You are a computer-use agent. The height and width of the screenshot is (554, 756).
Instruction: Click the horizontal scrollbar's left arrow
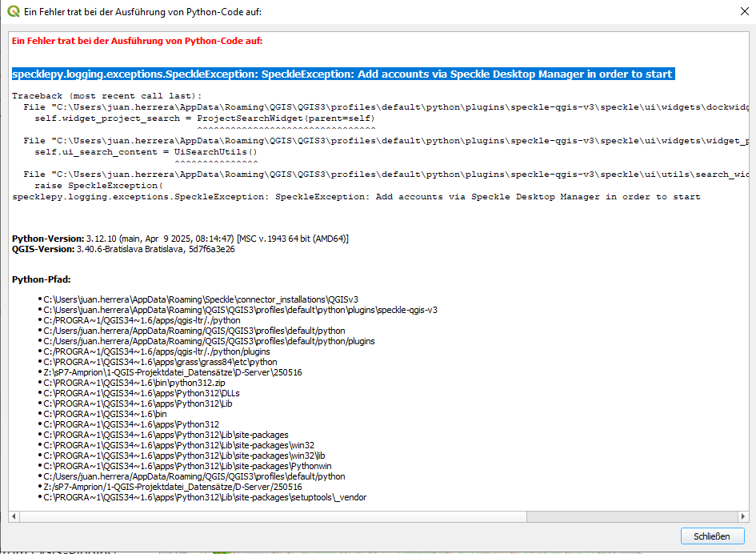click(14, 516)
